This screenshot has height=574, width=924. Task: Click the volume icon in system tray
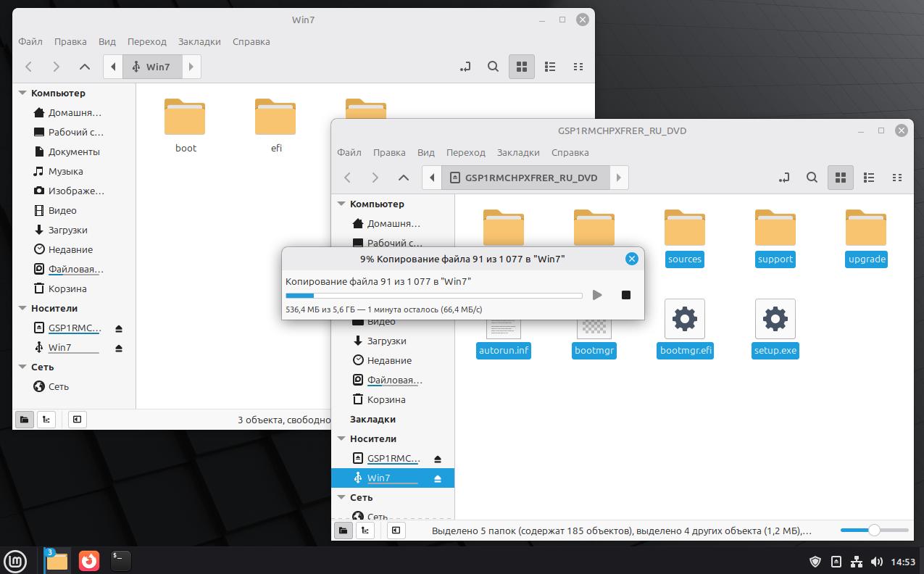[877, 562]
